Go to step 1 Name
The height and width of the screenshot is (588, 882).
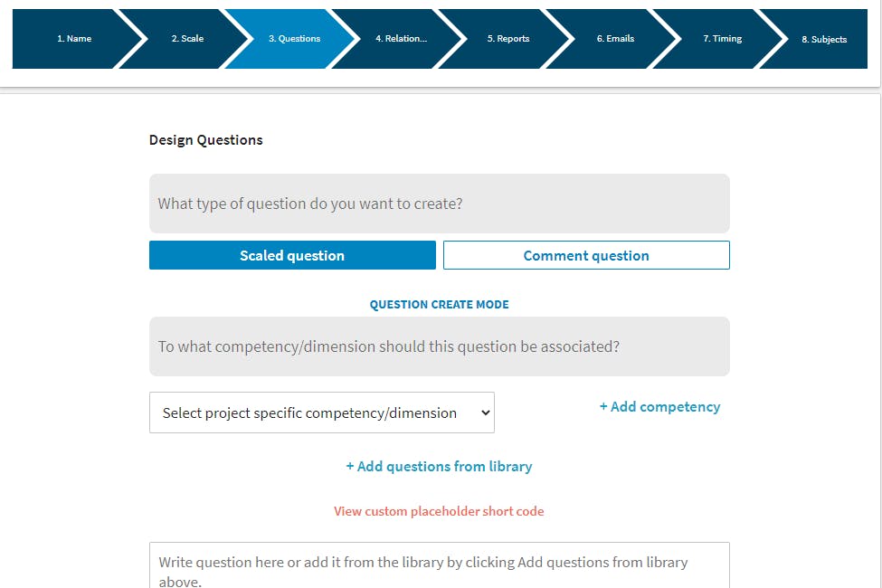pyautogui.click(x=74, y=39)
